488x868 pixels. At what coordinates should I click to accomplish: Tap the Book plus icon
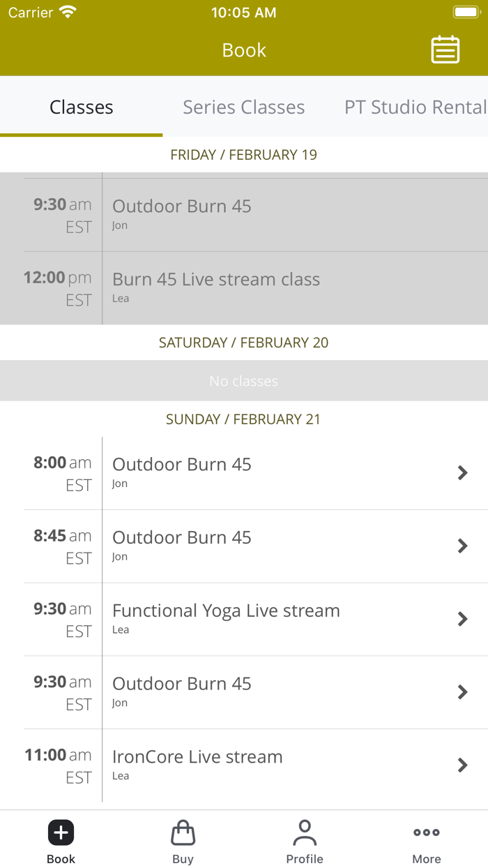point(61,832)
